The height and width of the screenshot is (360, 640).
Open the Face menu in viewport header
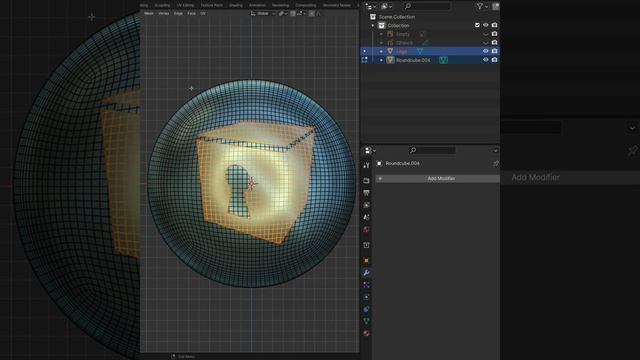pyautogui.click(x=191, y=13)
